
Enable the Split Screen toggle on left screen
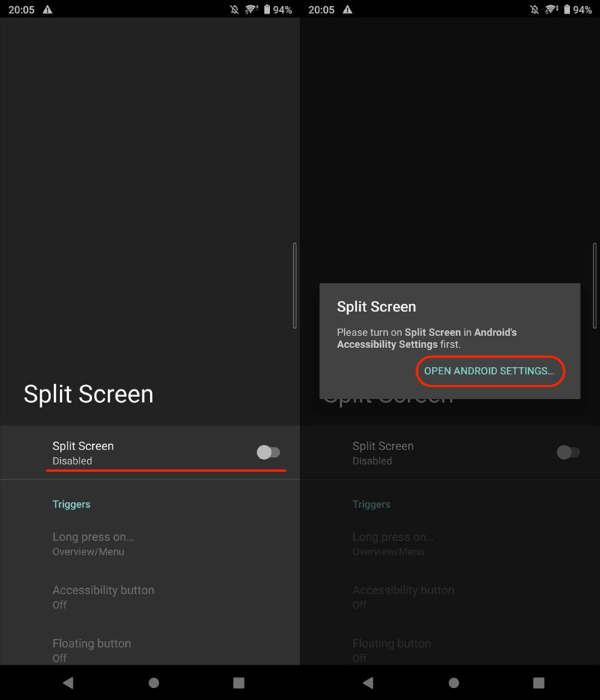coord(268,452)
